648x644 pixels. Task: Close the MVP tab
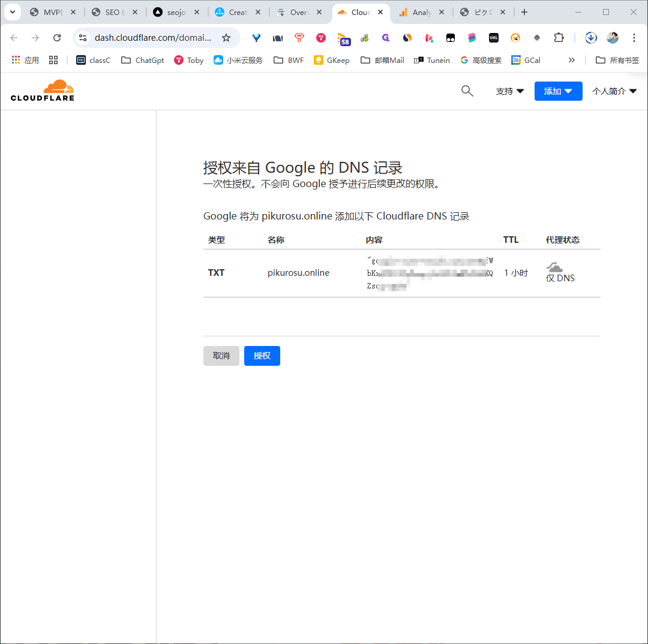(x=73, y=13)
